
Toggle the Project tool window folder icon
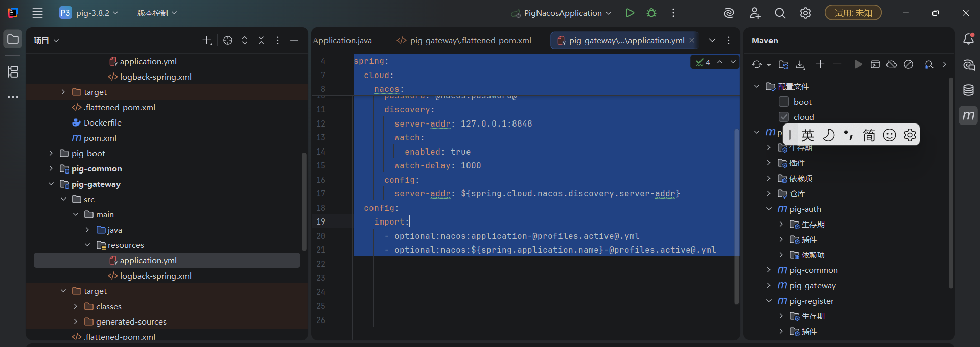[x=13, y=39]
